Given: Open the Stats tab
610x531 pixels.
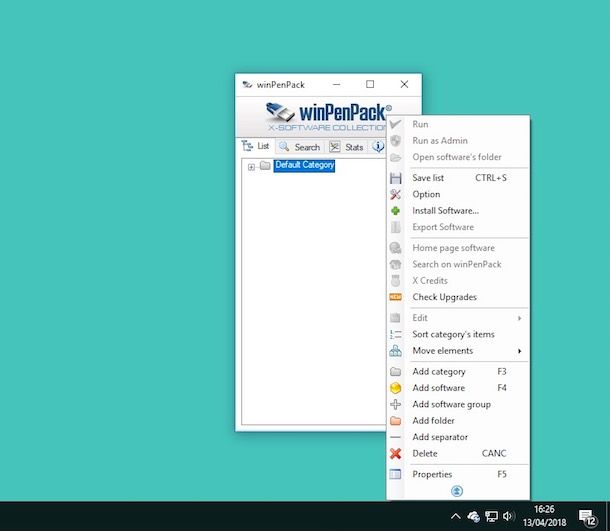Looking at the screenshot, I should pyautogui.click(x=346, y=147).
